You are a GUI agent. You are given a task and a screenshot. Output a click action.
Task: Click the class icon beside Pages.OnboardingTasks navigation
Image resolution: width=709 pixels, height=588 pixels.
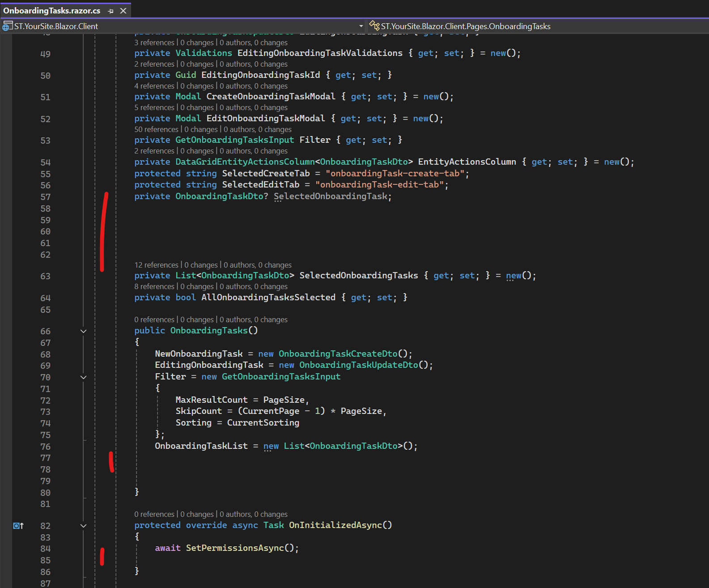pyautogui.click(x=374, y=26)
